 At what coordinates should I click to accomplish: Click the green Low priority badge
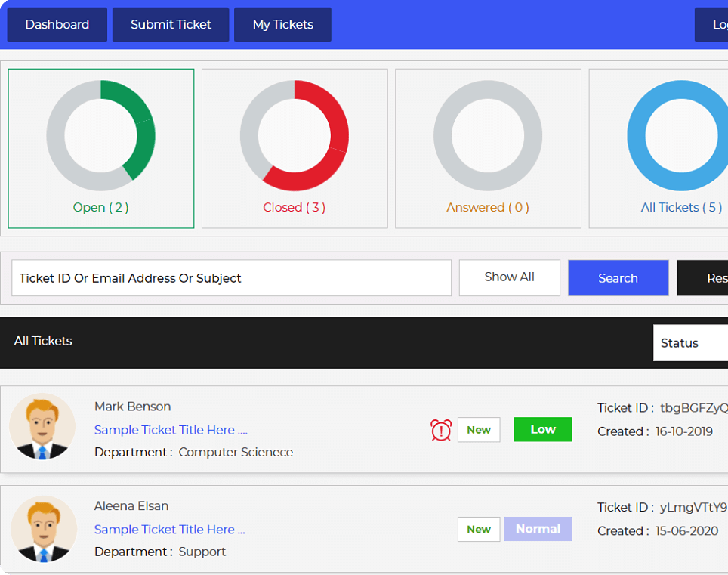coord(543,429)
